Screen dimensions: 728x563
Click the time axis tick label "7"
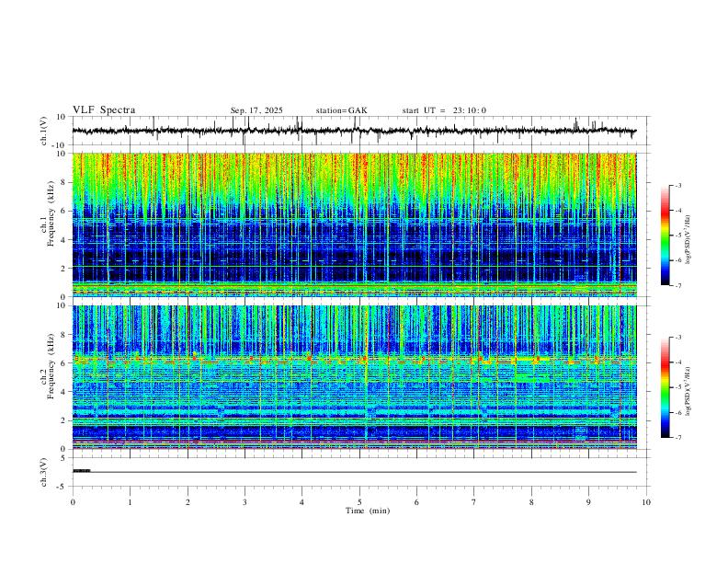pyautogui.click(x=474, y=502)
